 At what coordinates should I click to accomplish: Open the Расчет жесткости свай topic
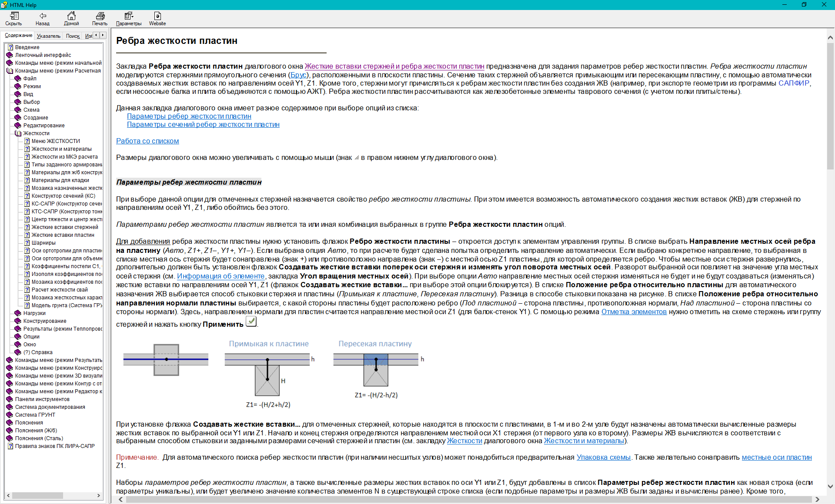60,290
